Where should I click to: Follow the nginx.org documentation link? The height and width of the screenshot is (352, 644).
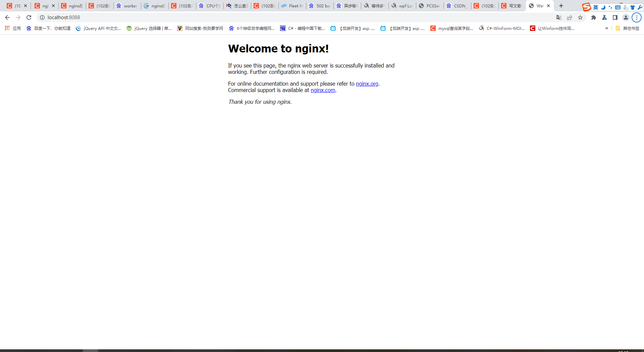pyautogui.click(x=367, y=84)
